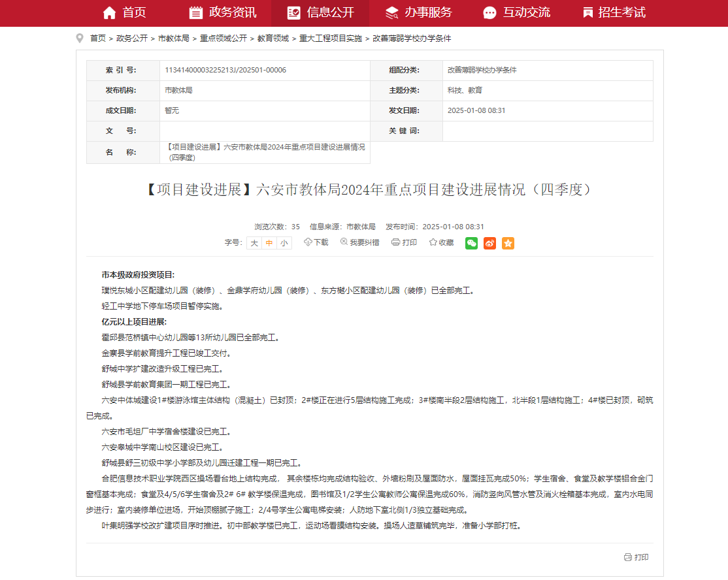Click 重点领域公开 breadcrumb link

coord(223,39)
